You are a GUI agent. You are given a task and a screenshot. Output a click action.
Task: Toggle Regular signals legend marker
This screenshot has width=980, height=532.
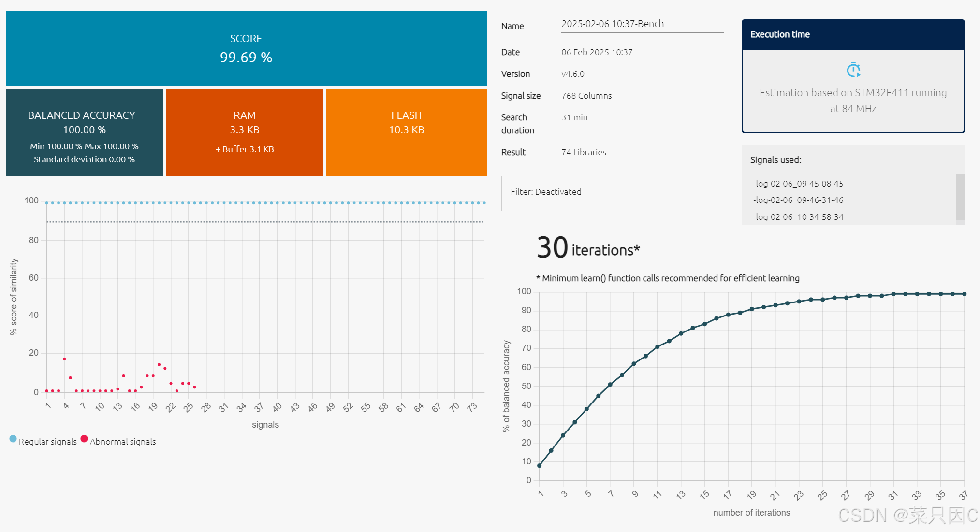(13, 439)
